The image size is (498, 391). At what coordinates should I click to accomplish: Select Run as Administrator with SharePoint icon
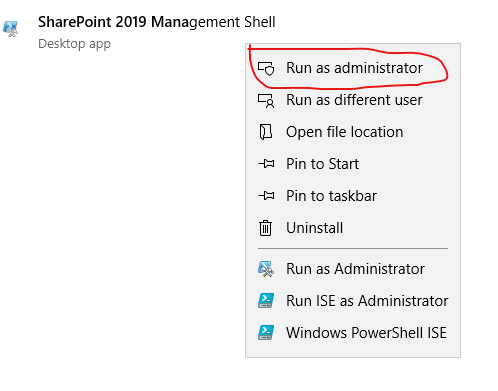pyautogui.click(x=353, y=269)
